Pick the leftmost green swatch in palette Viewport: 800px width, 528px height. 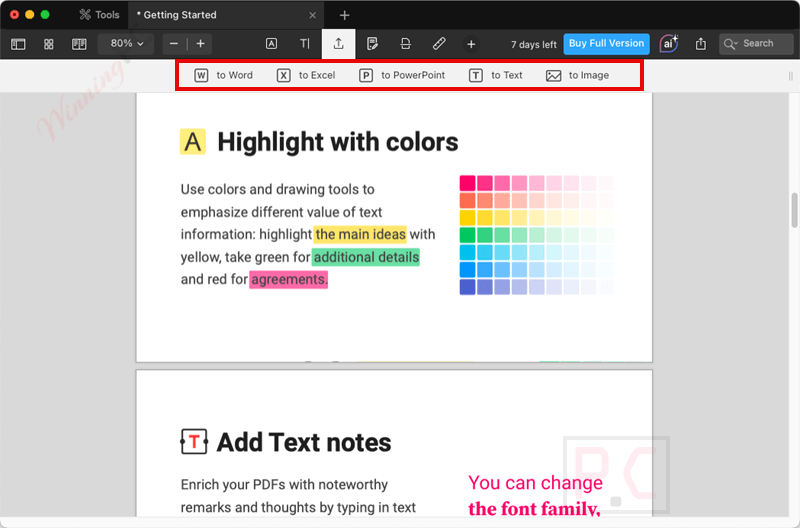click(467, 235)
